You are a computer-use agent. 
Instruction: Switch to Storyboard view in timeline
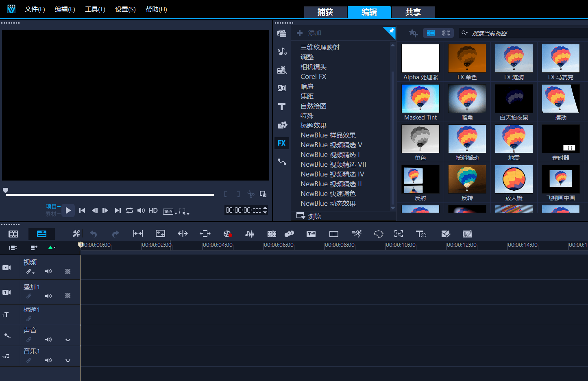click(13, 234)
